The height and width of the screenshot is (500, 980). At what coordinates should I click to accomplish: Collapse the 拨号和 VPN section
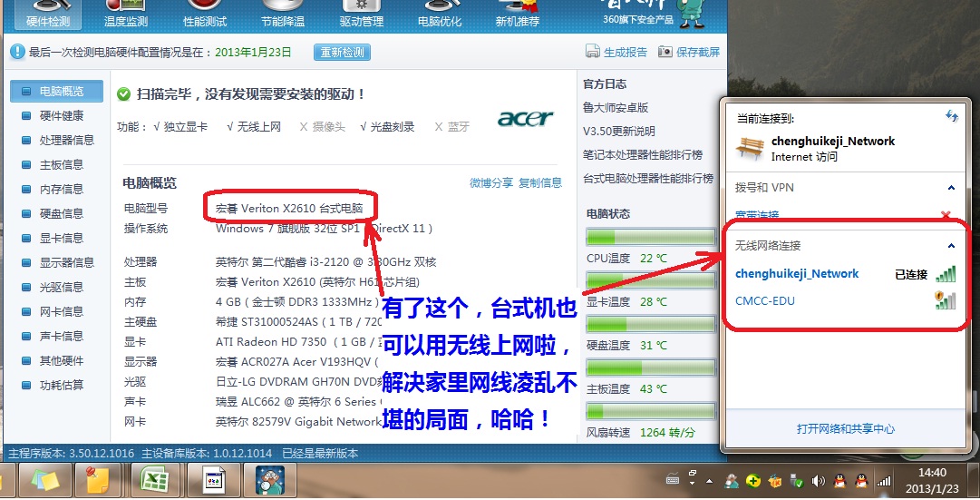pyautogui.click(x=951, y=187)
